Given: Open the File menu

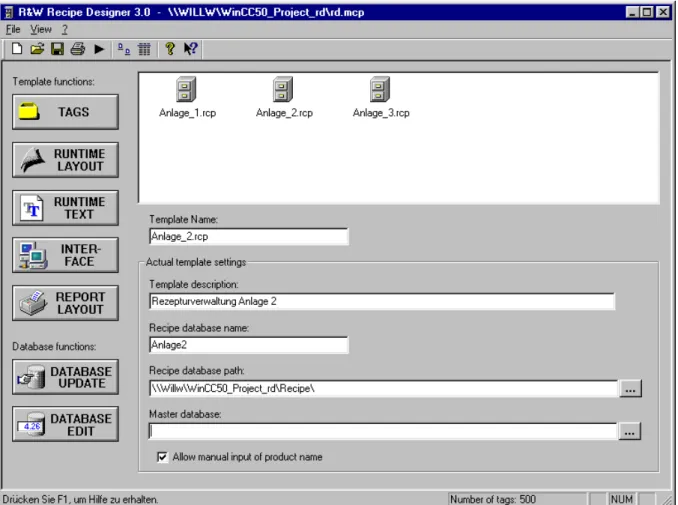Looking at the screenshot, I should [x=13, y=29].
